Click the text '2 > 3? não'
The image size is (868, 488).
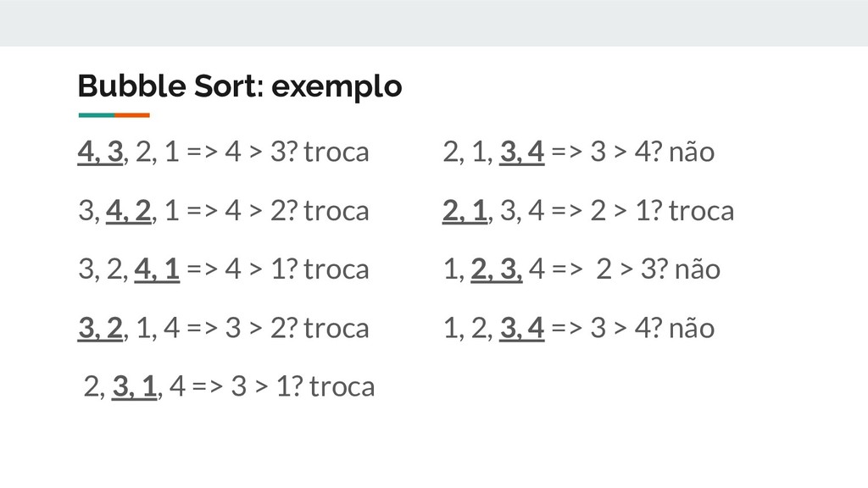click(x=658, y=269)
